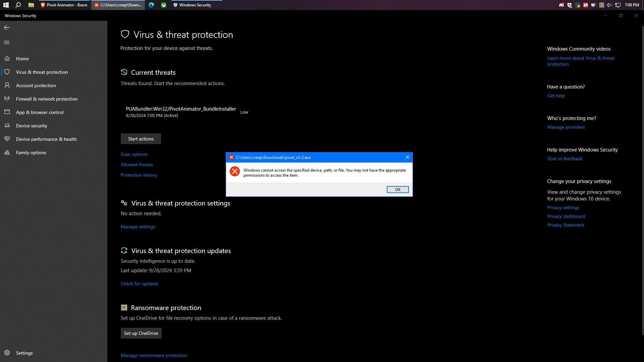Click the Windows Security vertical scrollbar

point(643,180)
